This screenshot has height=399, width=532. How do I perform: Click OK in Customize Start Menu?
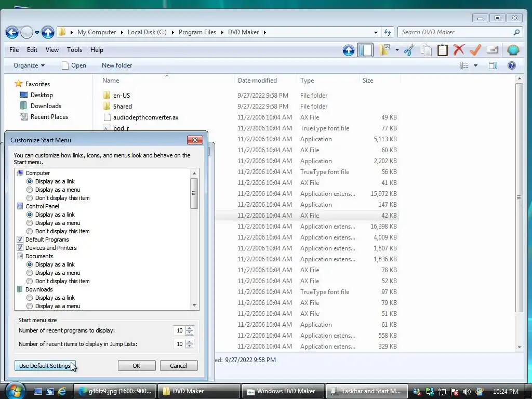[x=137, y=366]
